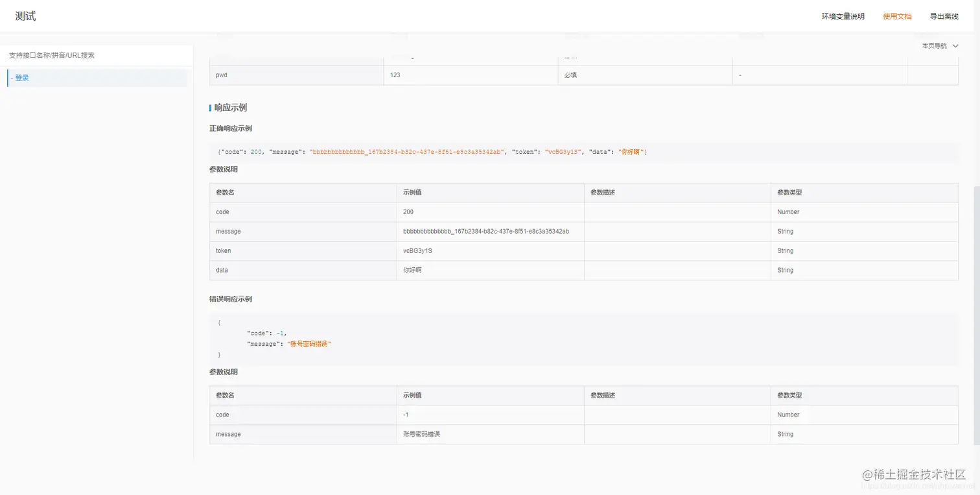980x495 pixels.
Task: Click the 响应示例 section heading
Action: [x=231, y=108]
